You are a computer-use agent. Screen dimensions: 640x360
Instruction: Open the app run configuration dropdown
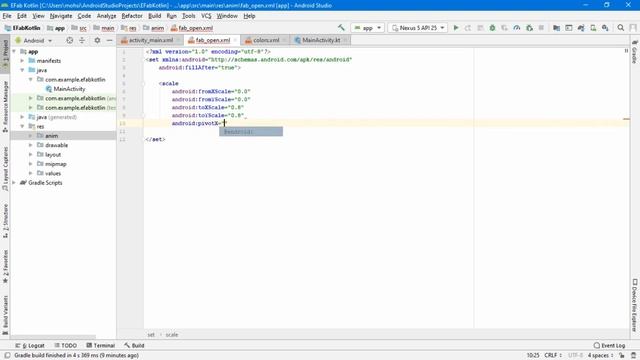click(x=367, y=28)
